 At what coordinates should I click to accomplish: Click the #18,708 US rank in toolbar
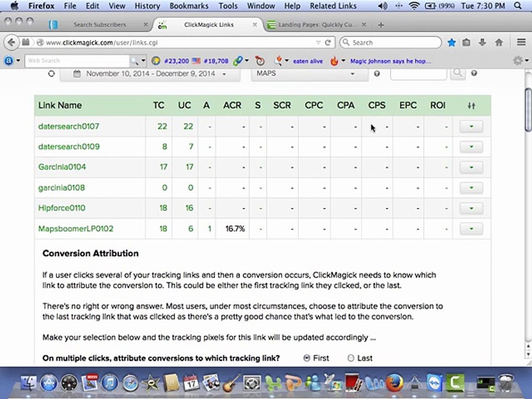point(216,61)
